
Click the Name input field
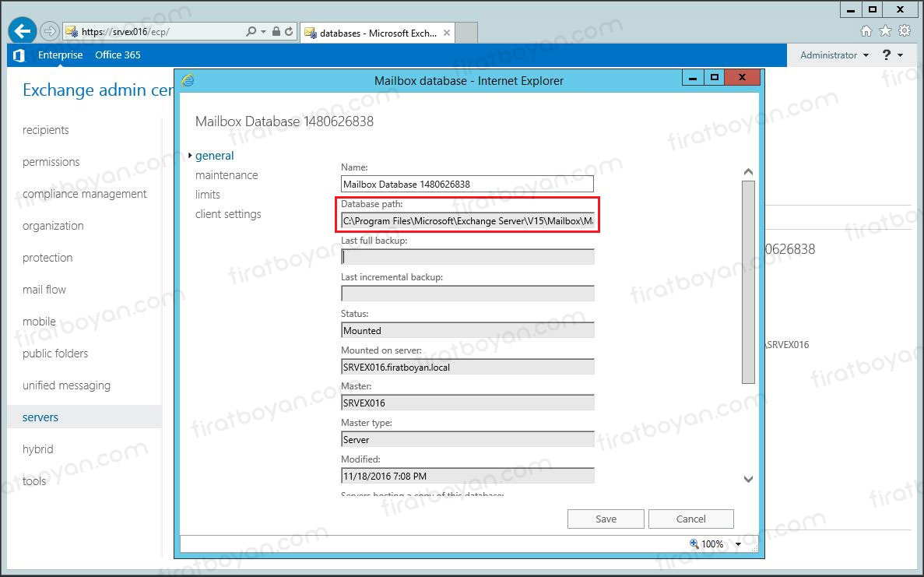coord(467,184)
